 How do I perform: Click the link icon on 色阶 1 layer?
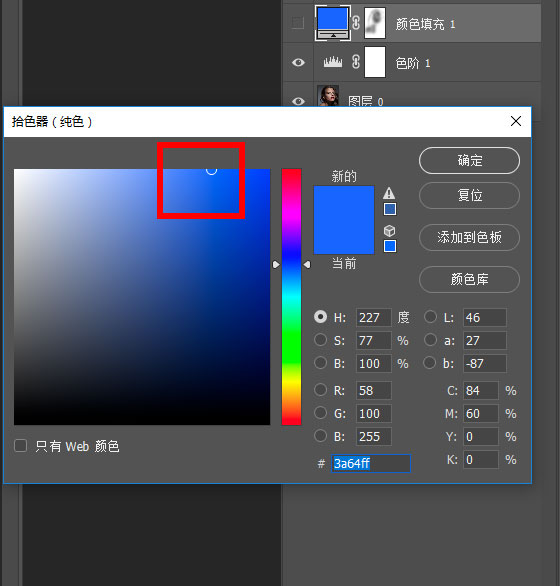point(356,62)
